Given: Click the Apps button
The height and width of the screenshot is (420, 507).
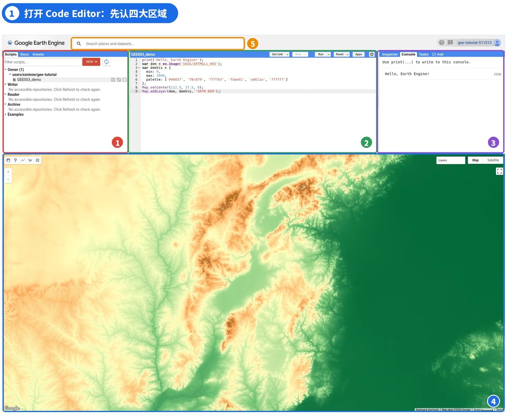Looking at the screenshot, I should click(x=358, y=54).
